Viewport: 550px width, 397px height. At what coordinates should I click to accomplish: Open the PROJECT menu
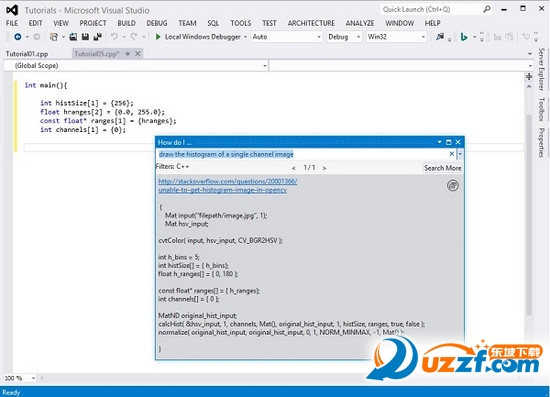tap(93, 23)
